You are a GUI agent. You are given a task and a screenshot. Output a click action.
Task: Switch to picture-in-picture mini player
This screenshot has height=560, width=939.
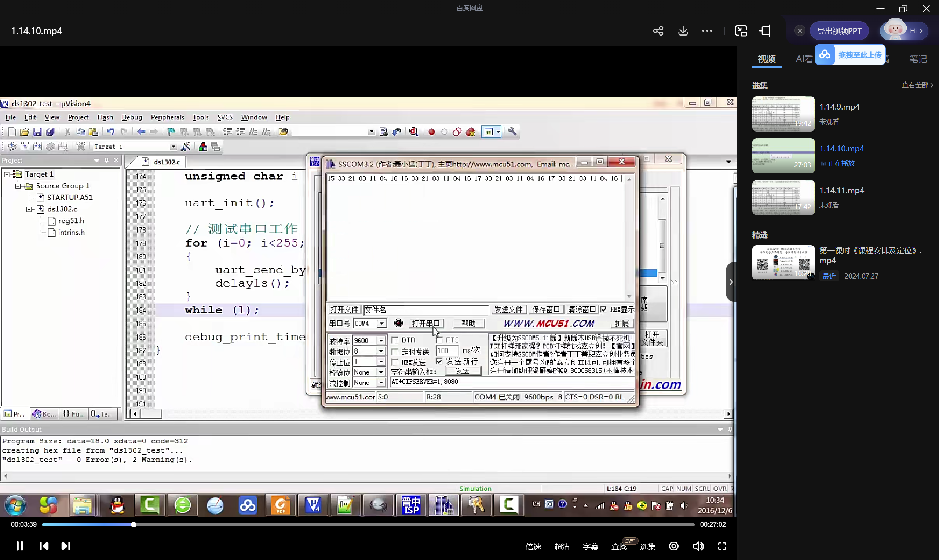(741, 31)
